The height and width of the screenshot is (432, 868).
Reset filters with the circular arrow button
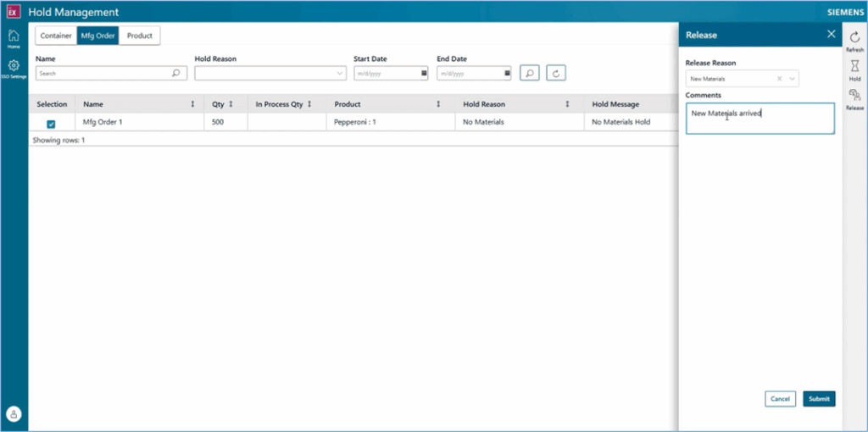[556, 74]
